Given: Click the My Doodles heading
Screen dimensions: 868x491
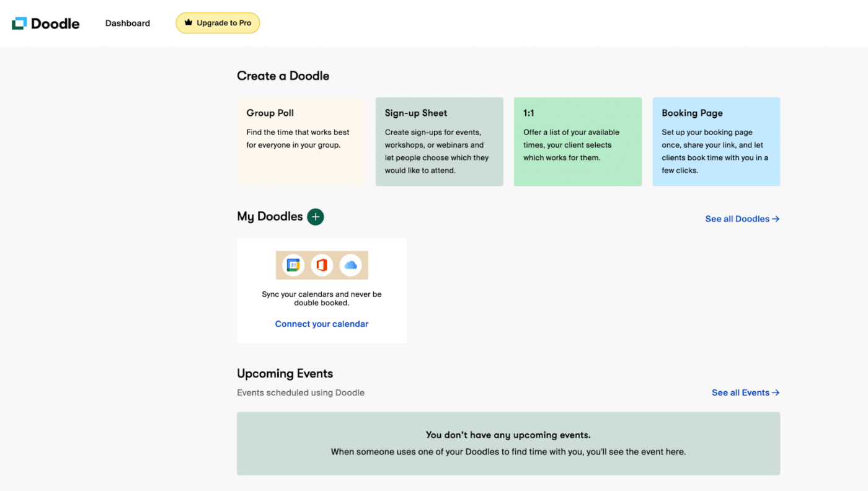Looking at the screenshot, I should [270, 216].
